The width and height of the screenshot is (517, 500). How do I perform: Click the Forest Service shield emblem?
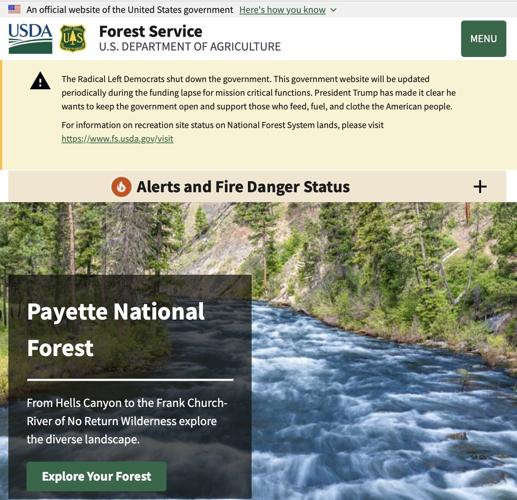73,39
